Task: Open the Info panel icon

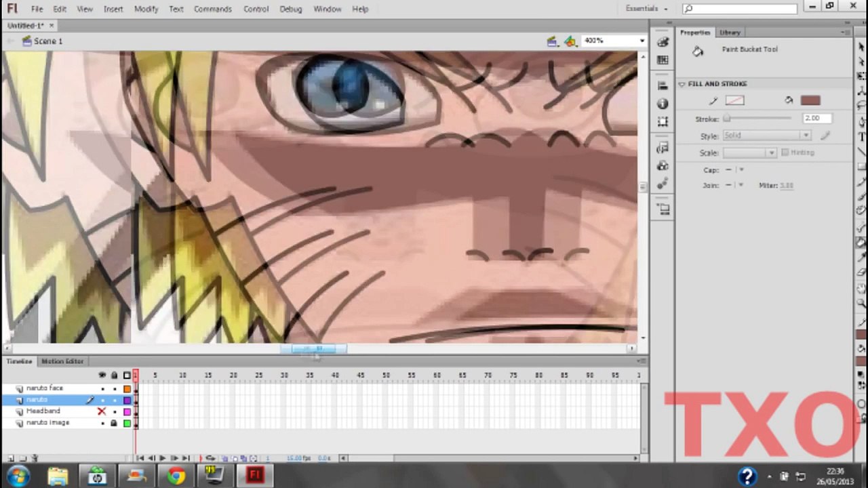Action: click(663, 104)
